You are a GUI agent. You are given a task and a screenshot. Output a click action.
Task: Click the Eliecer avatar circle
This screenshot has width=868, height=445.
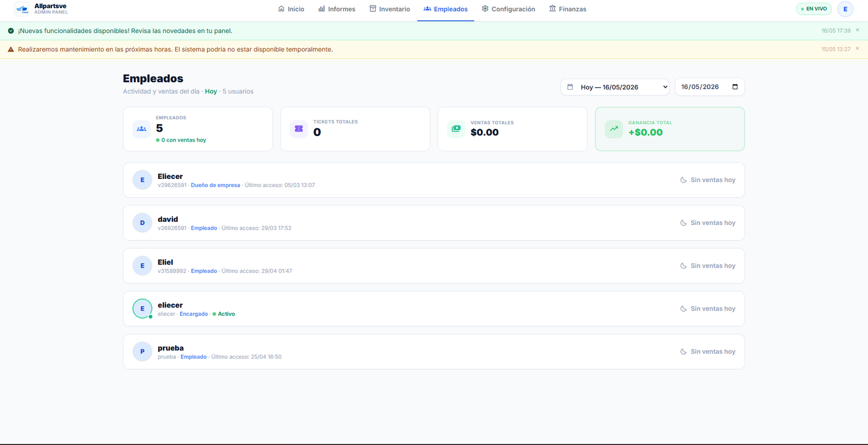tap(142, 180)
